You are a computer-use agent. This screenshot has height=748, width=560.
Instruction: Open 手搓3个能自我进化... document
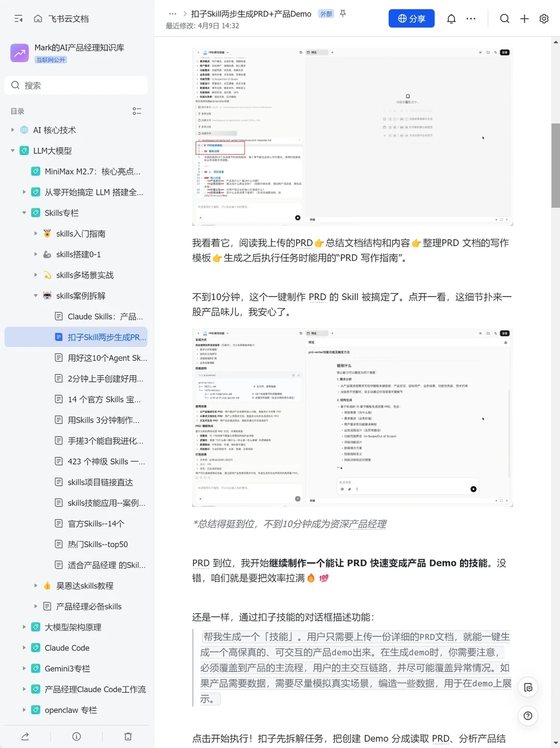click(x=76, y=441)
